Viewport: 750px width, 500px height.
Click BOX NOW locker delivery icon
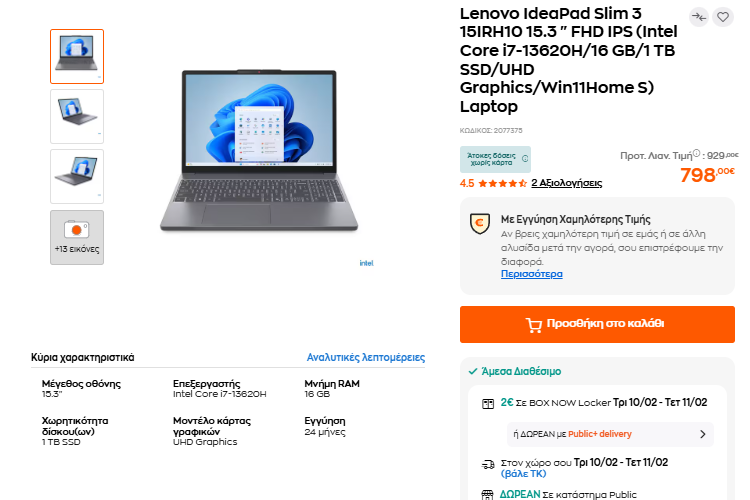pos(487,404)
